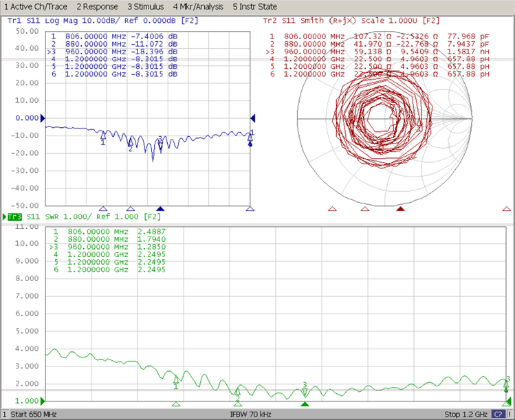Open the 1 Active Ch/Trace menu

click(34, 6)
